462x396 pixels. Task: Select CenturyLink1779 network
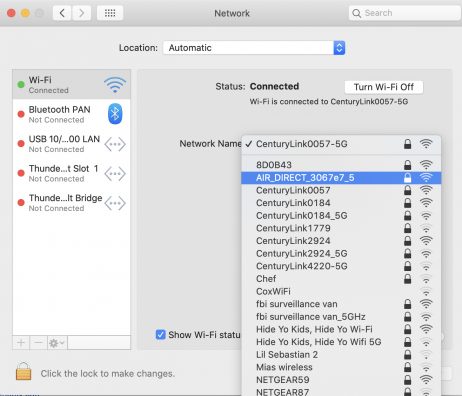(x=341, y=228)
